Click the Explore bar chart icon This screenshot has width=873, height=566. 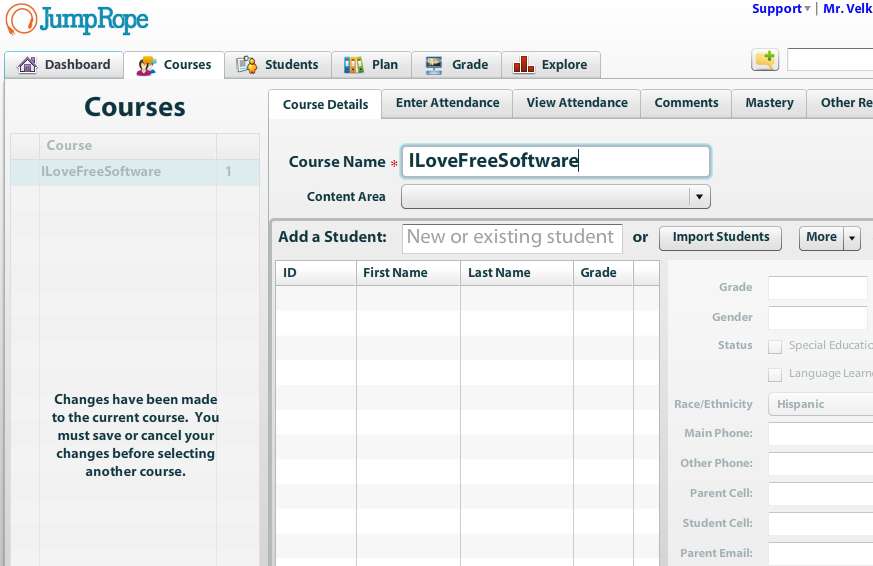point(524,65)
